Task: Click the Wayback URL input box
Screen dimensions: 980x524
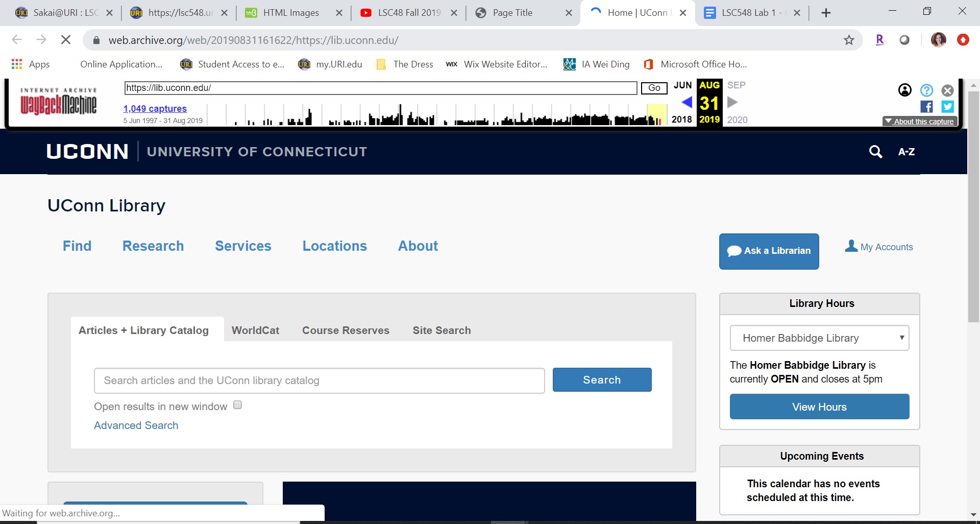Action: [381, 88]
